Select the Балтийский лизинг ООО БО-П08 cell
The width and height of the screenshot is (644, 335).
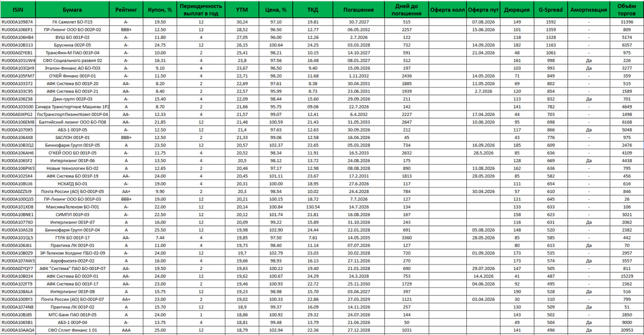tap(72, 123)
